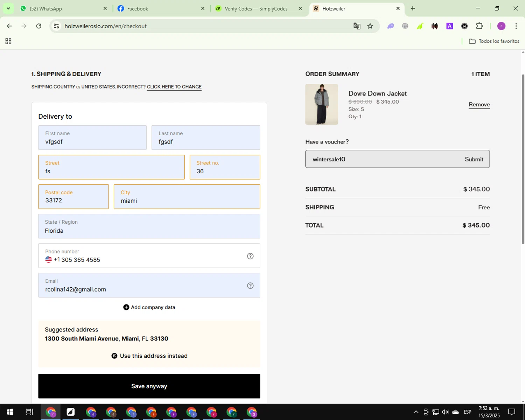The width and height of the screenshot is (525, 420).
Task: Switch the ESP input language
Action: (x=467, y=412)
